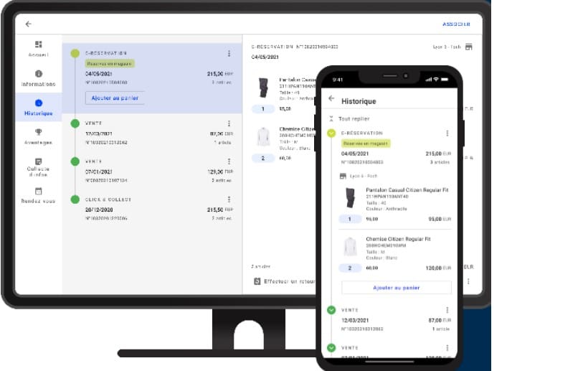
Task: Click the store icon next to Lyon 6 on desktop
Action: point(469,47)
